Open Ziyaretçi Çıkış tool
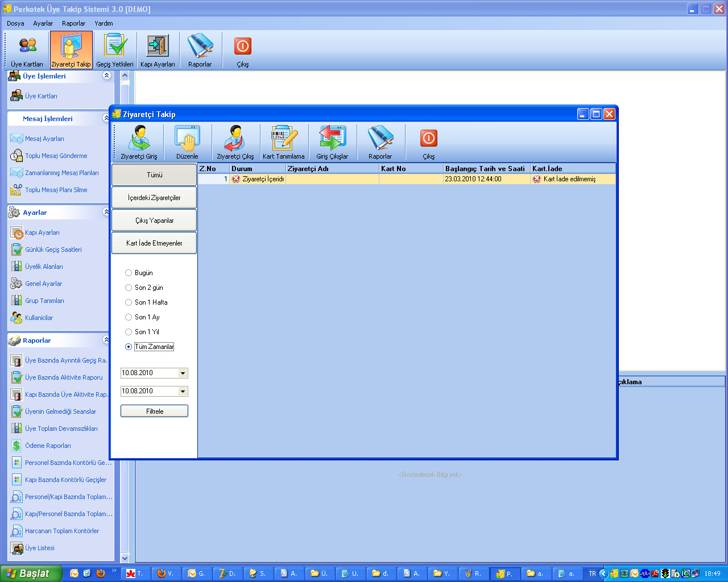 [235, 142]
